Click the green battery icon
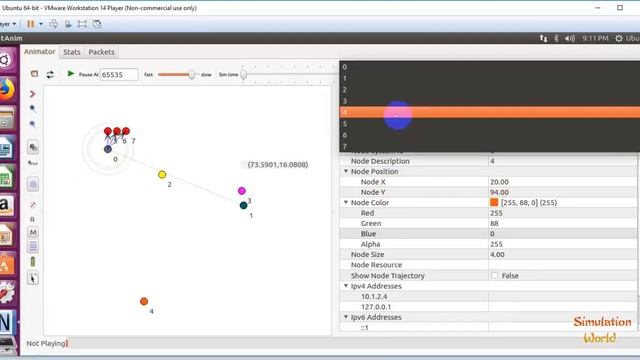This screenshot has height=360, width=640. (33, 262)
